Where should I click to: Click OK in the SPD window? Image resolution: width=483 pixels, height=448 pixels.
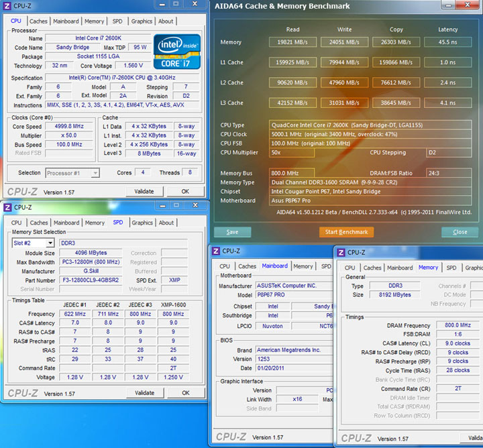(186, 393)
